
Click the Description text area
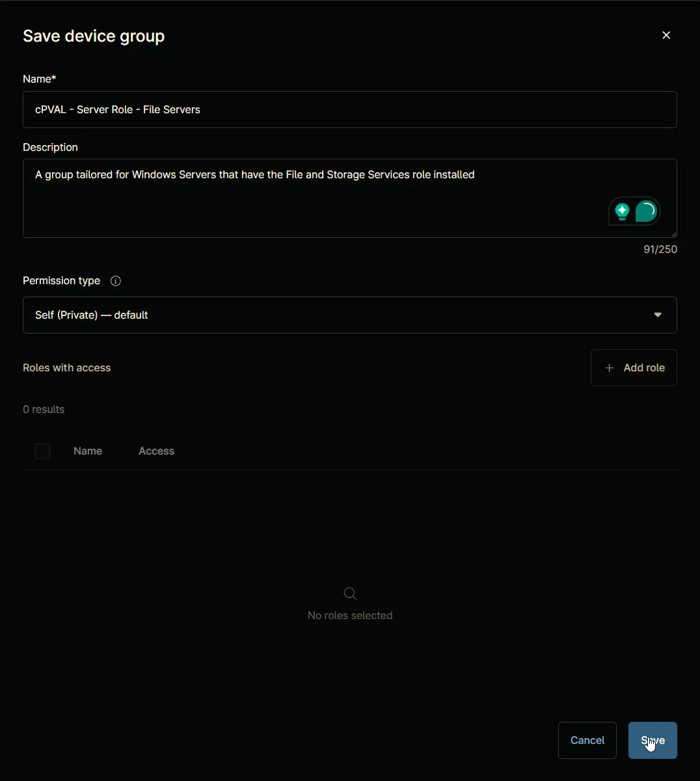point(350,198)
